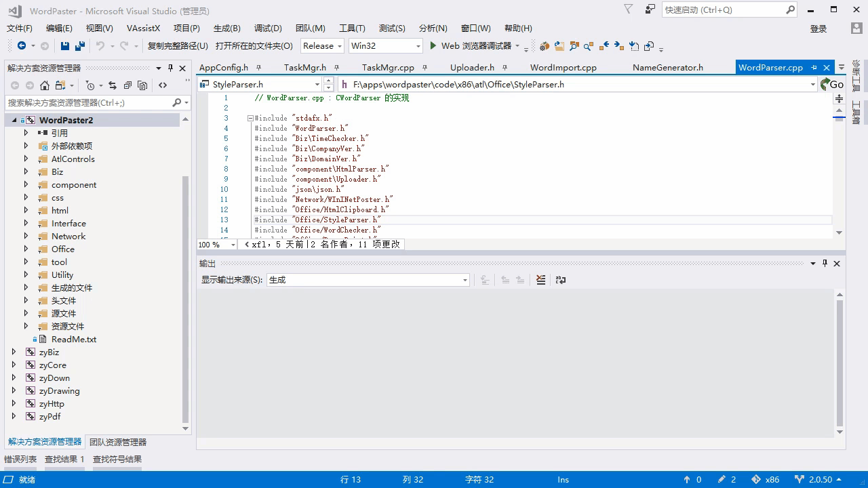Open the 错误列表 tab at the bottom

(x=20, y=460)
